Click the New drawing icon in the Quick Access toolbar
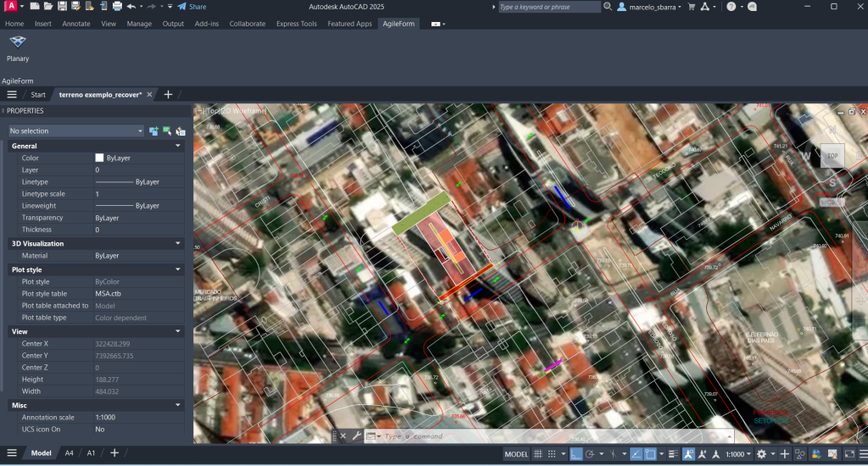Screen dimensions: 868x466 pyautogui.click(x=34, y=7)
